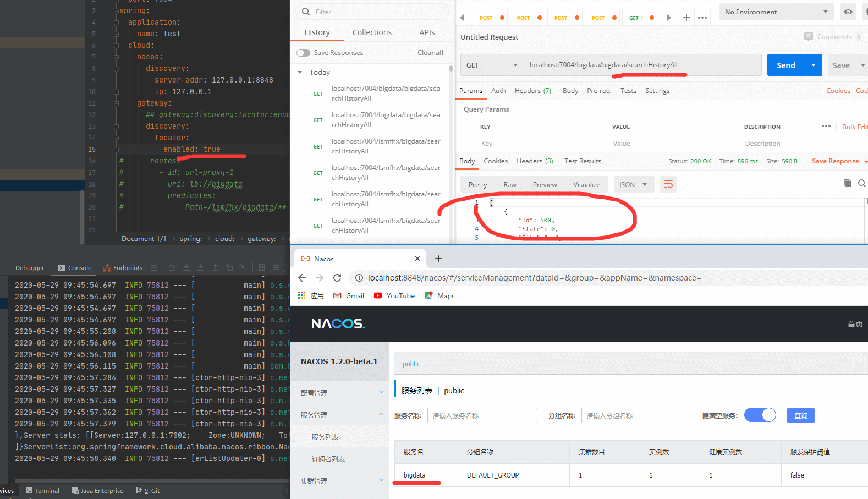
Task: Click Clear all in history
Action: click(430, 53)
